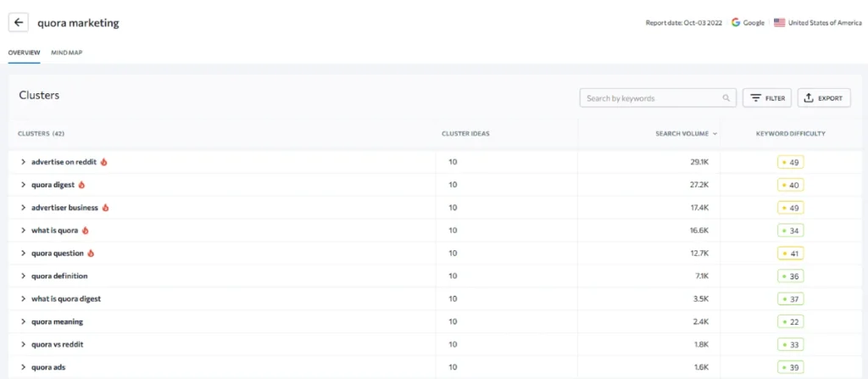
Task: Expand the quora definition cluster
Action: 23,276
